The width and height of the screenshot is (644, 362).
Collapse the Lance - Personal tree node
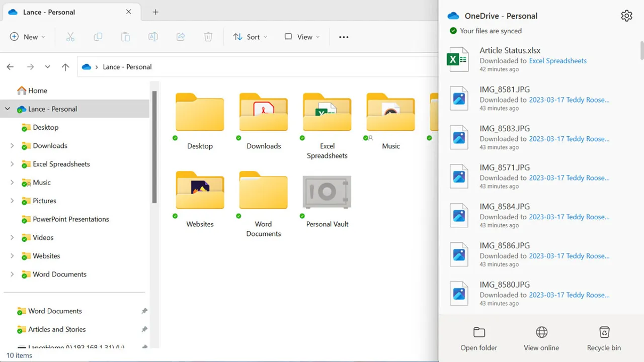click(8, 109)
